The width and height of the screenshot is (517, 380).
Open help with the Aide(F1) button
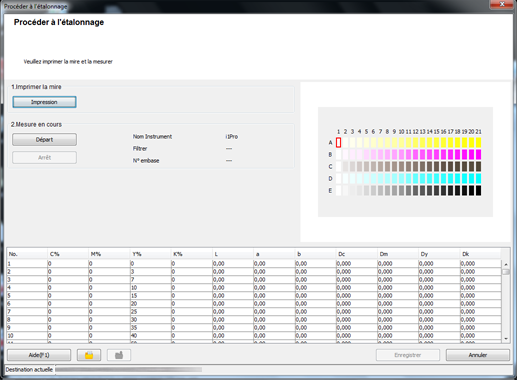39,355
